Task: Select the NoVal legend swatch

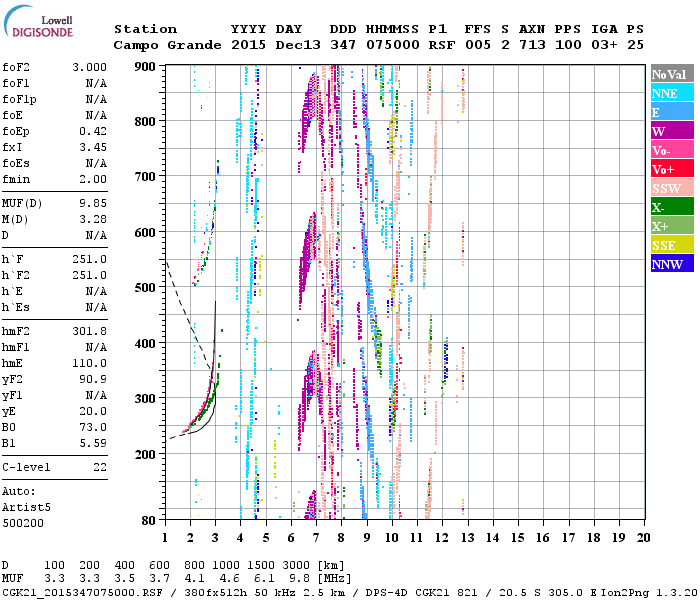Action: (x=672, y=74)
